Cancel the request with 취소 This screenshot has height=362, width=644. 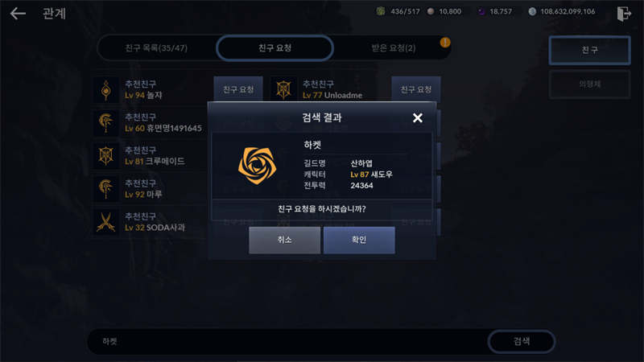click(x=285, y=240)
